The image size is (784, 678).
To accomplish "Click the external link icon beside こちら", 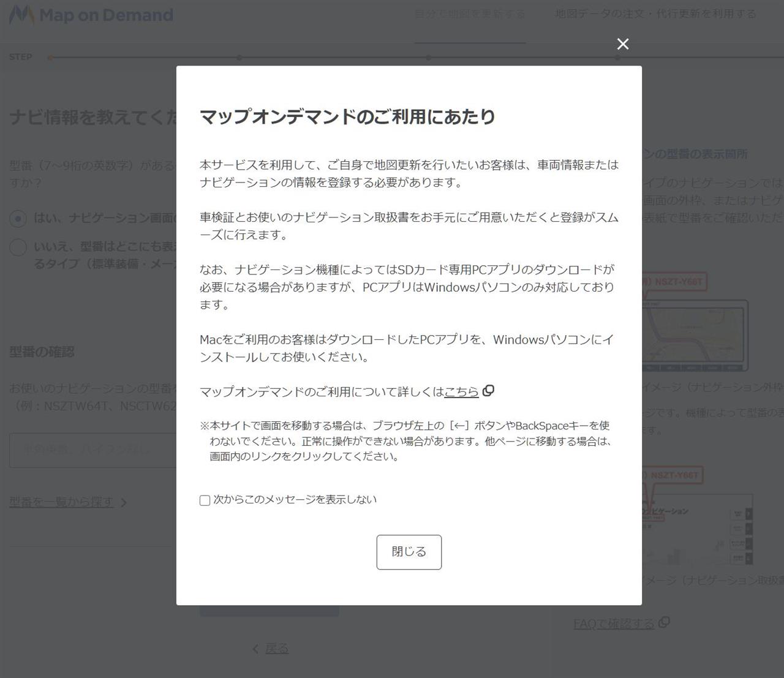I will [488, 391].
